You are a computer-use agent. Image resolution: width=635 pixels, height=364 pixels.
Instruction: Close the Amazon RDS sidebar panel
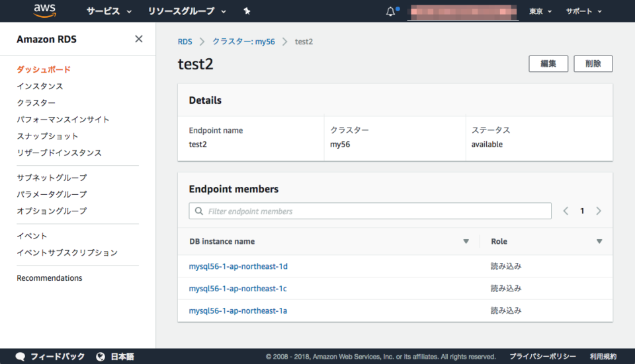[139, 39]
